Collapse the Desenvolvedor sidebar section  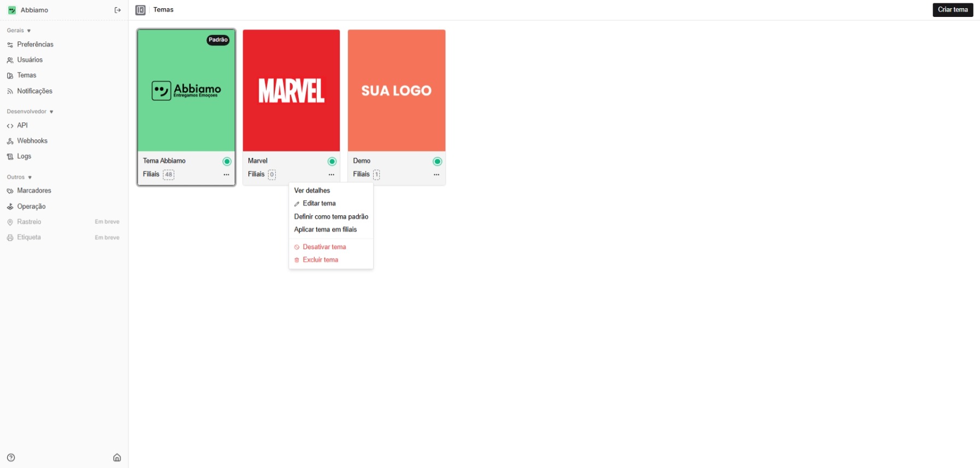30,111
